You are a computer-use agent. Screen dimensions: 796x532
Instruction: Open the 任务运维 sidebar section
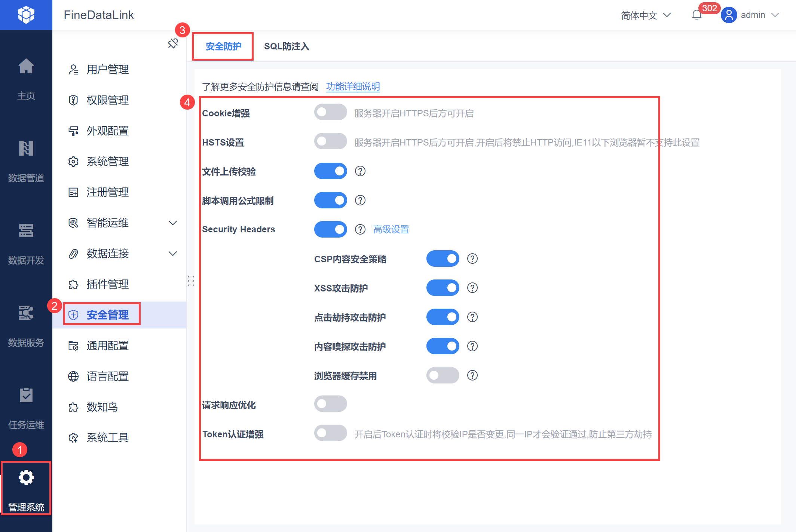[x=26, y=395]
